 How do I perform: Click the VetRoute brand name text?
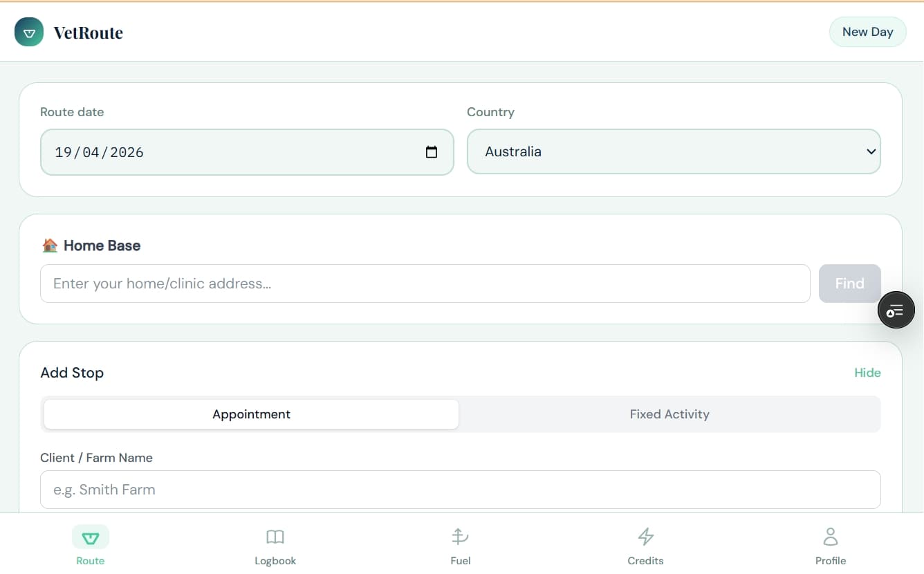pos(89,33)
